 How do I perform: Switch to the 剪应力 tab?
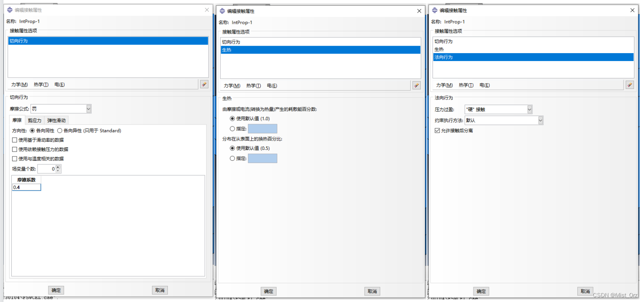34,120
